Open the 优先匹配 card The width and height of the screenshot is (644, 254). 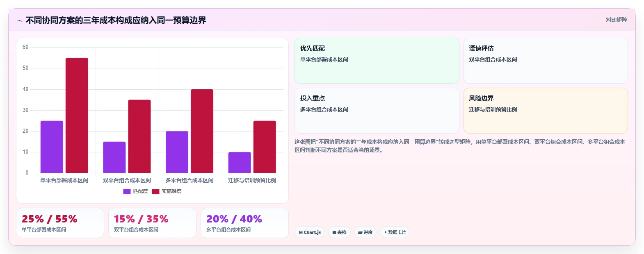click(x=377, y=61)
